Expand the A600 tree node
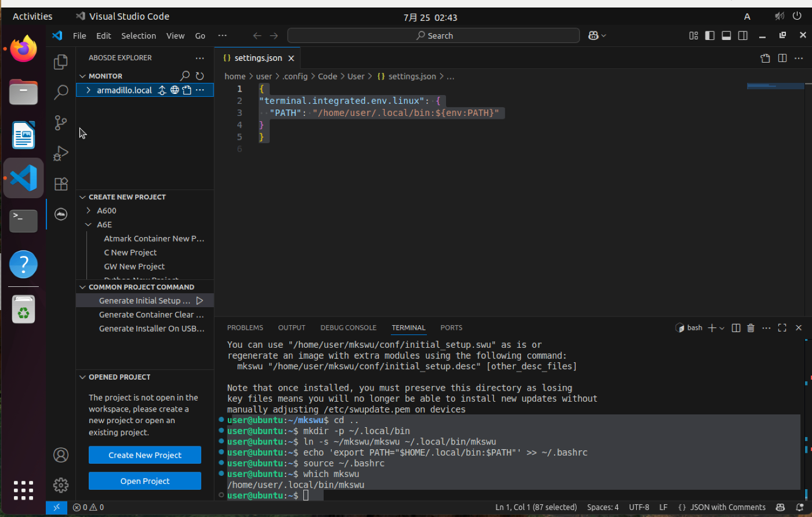 point(88,210)
